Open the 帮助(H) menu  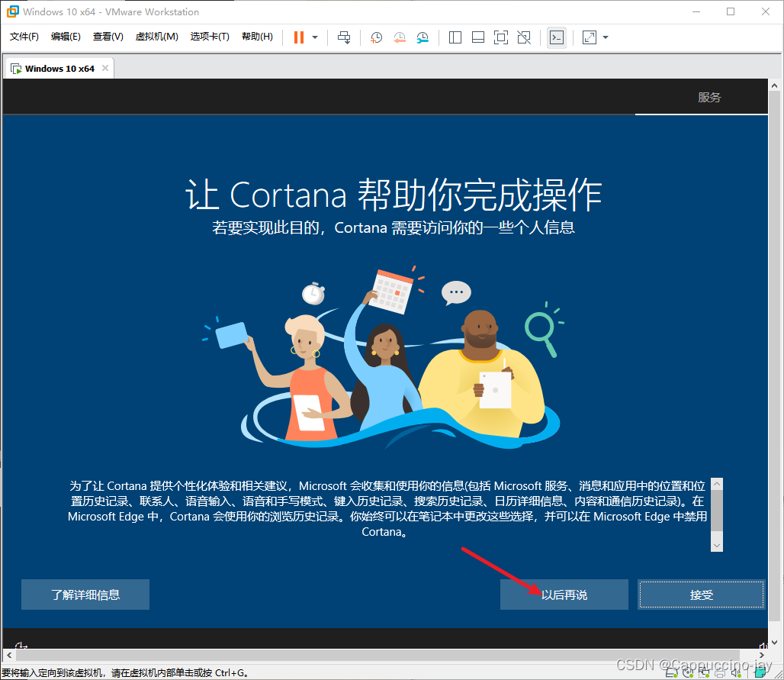pos(257,37)
